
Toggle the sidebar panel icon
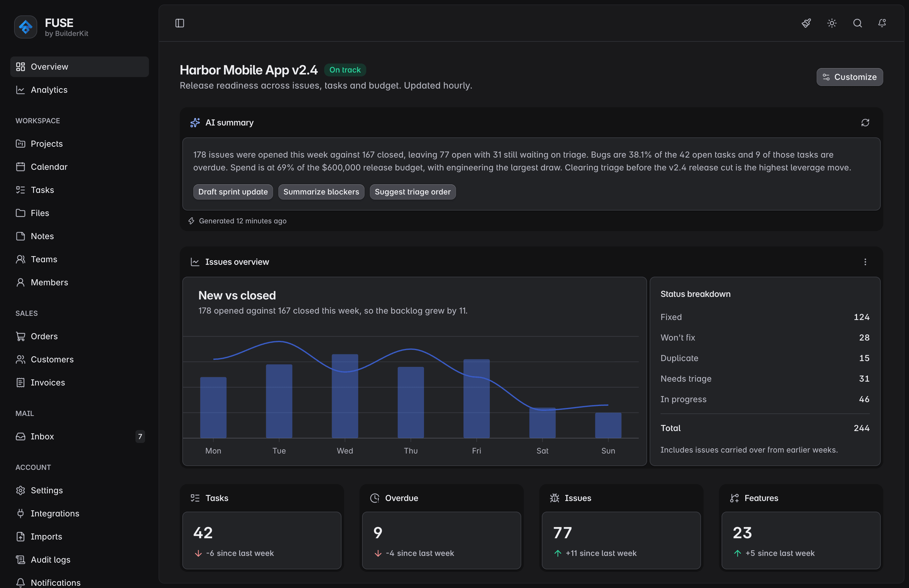(x=179, y=23)
